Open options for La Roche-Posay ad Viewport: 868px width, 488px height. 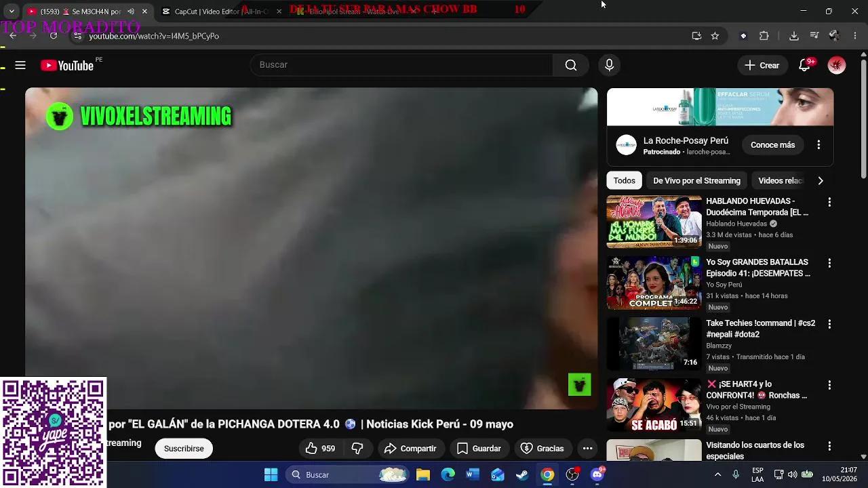(x=818, y=144)
